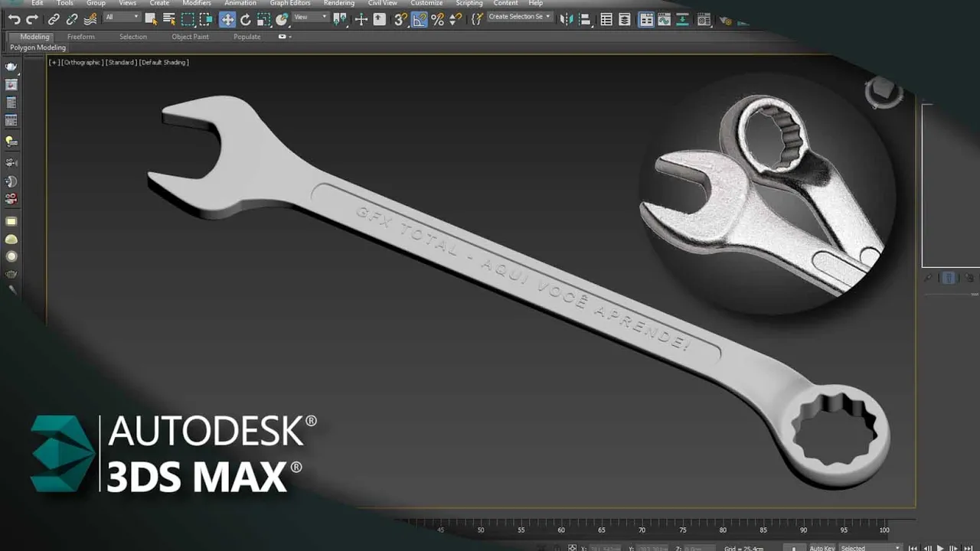The width and height of the screenshot is (980, 551).
Task: Switch to the Populate ribbon tab
Action: tap(247, 37)
